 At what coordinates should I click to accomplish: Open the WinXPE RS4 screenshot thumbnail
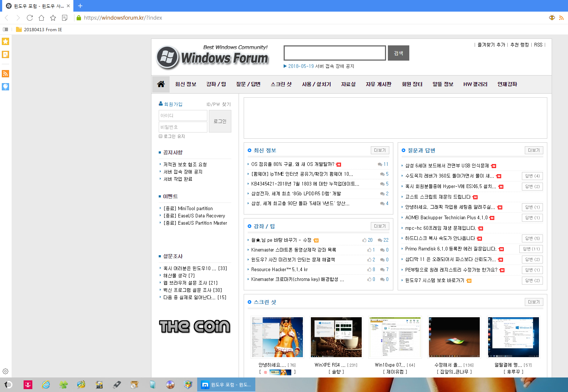[336, 337]
